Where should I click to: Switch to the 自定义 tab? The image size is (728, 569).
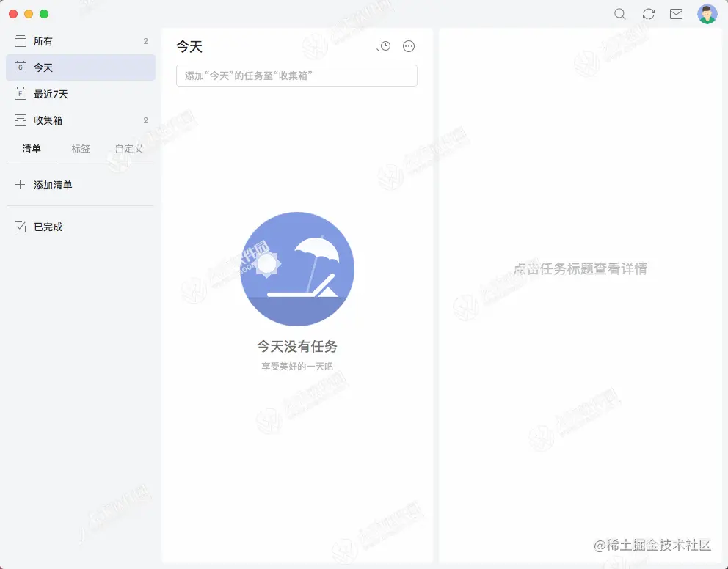coord(129,149)
